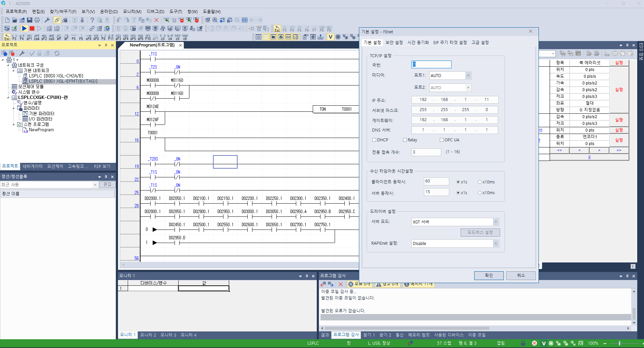Start the PLC run with blue play icon

click(24, 29)
